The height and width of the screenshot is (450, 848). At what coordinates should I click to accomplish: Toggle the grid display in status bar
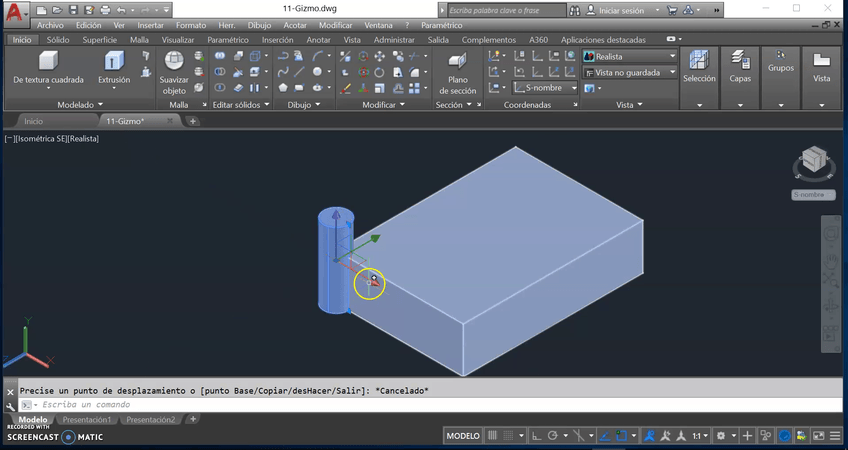493,436
